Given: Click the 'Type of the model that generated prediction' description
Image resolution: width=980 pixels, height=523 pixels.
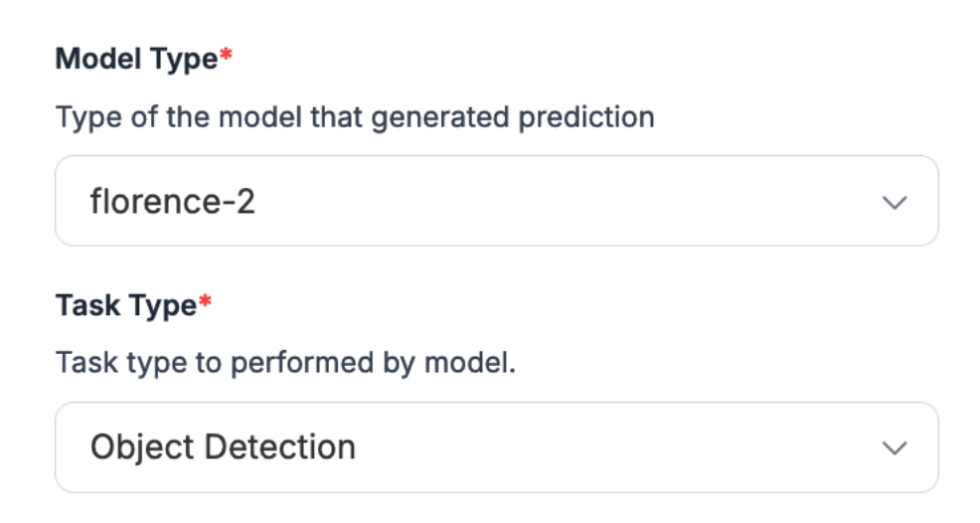Looking at the screenshot, I should [355, 117].
